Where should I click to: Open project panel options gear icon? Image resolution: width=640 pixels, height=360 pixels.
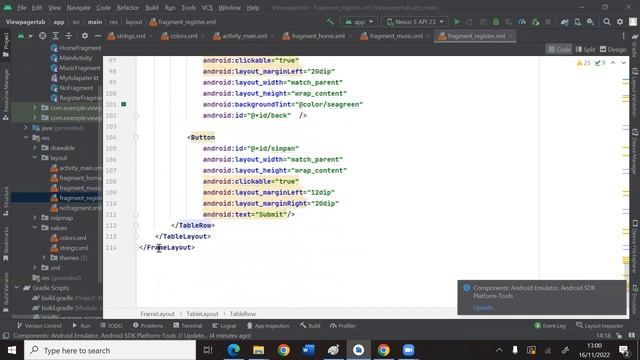click(84, 36)
